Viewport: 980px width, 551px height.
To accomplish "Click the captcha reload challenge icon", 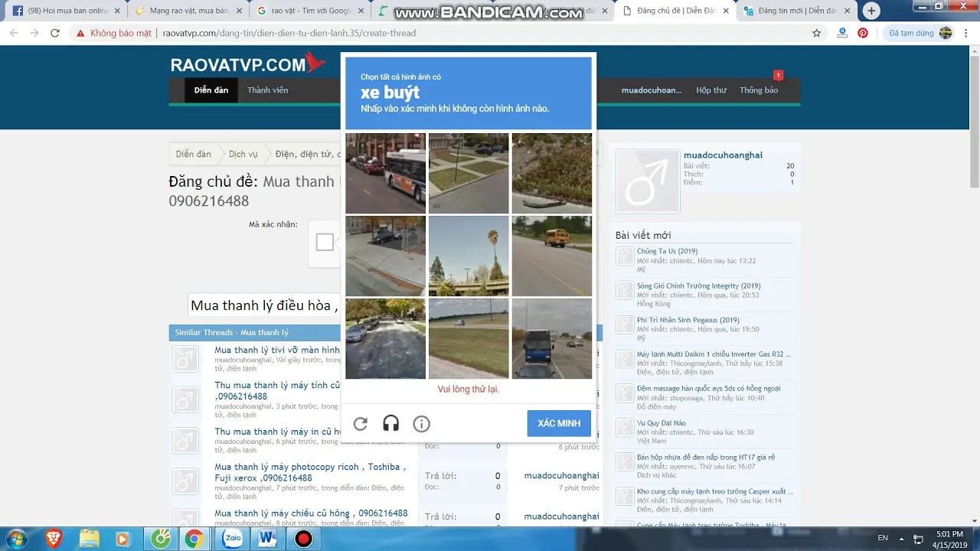I will click(x=361, y=424).
